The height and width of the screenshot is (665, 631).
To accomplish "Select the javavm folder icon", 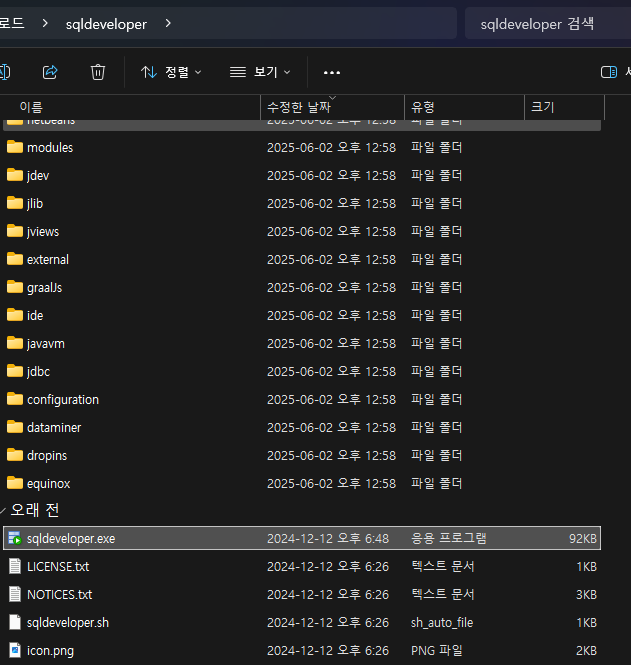I will coord(15,343).
